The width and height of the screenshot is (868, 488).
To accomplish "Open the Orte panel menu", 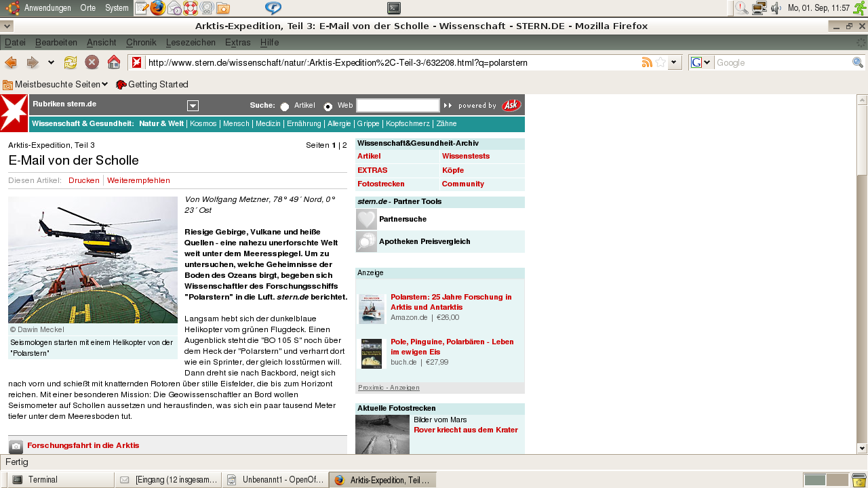I will [87, 8].
